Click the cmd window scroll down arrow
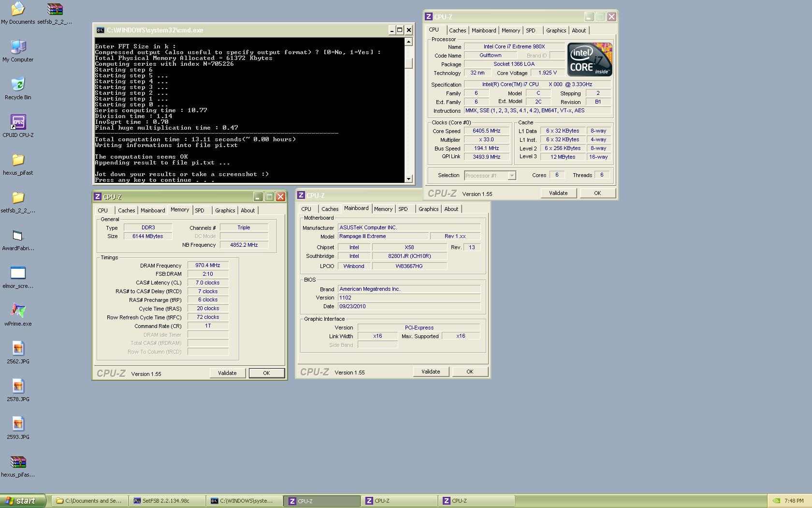812x508 pixels. click(x=408, y=179)
